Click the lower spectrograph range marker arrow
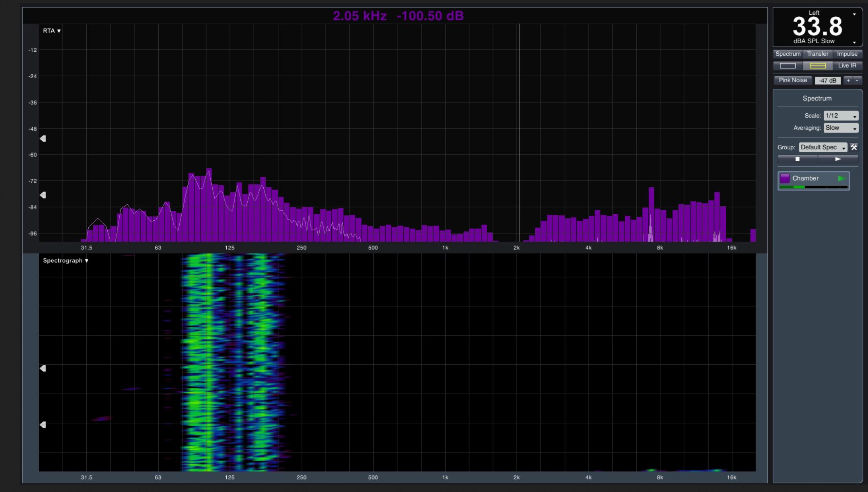Screen dimensions: 868x492 43,425
